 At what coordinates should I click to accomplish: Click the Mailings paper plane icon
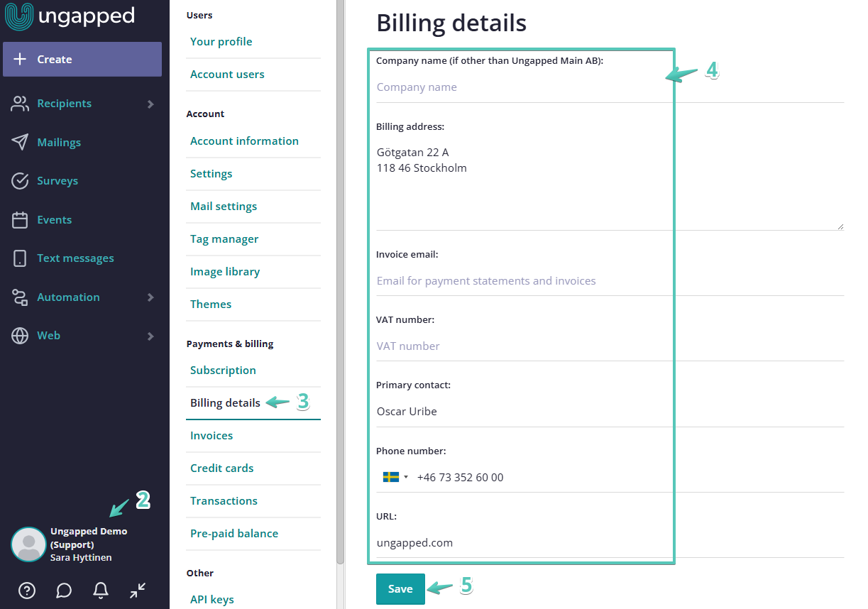tap(20, 142)
